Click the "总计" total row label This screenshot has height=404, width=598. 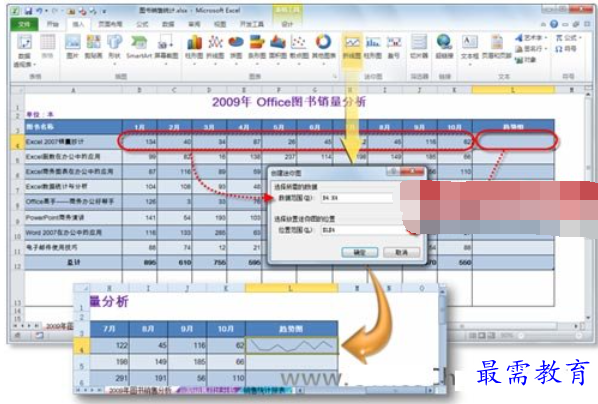click(73, 262)
